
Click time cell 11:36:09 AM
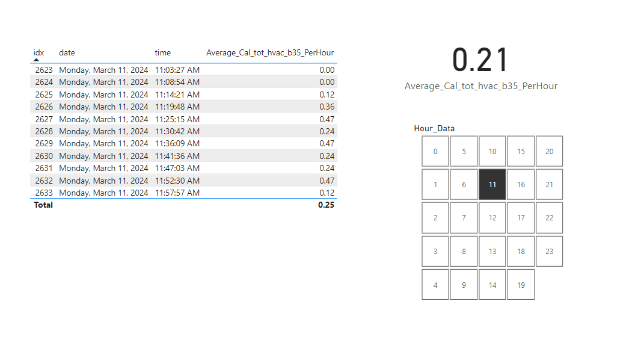[x=177, y=143]
